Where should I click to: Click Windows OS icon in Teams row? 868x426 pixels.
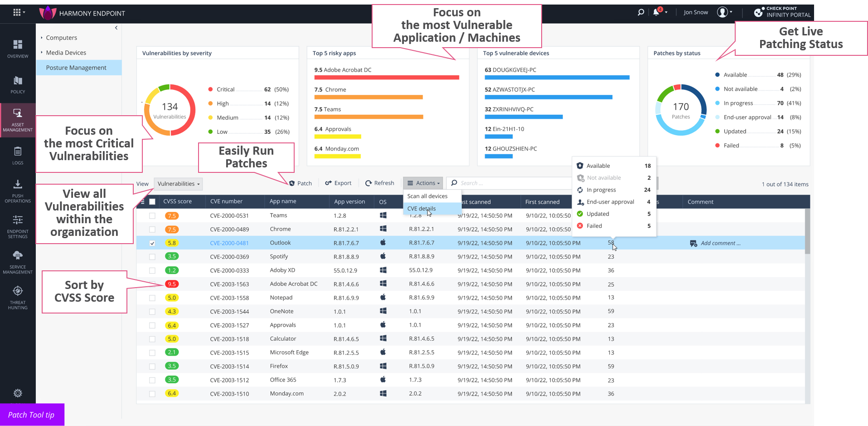pyautogui.click(x=383, y=215)
